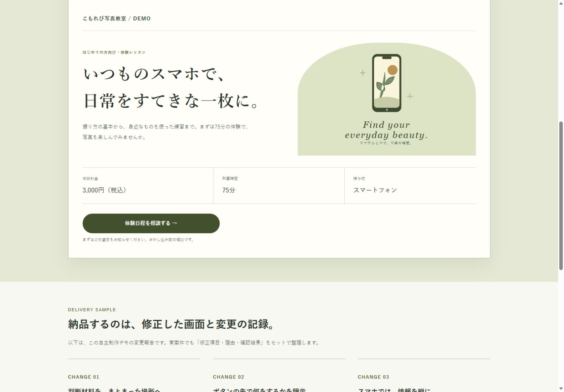
Task: Click the 3,000円(税込) price value
Action: (x=105, y=190)
